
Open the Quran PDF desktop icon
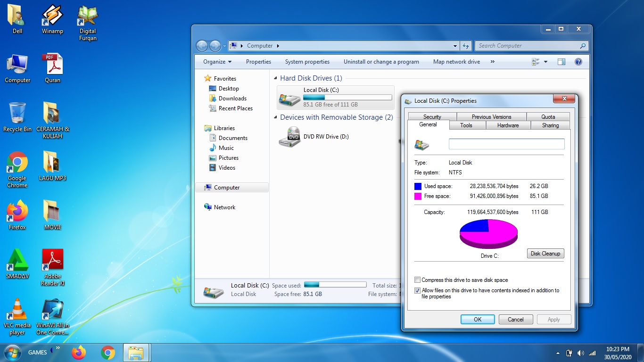(x=52, y=68)
